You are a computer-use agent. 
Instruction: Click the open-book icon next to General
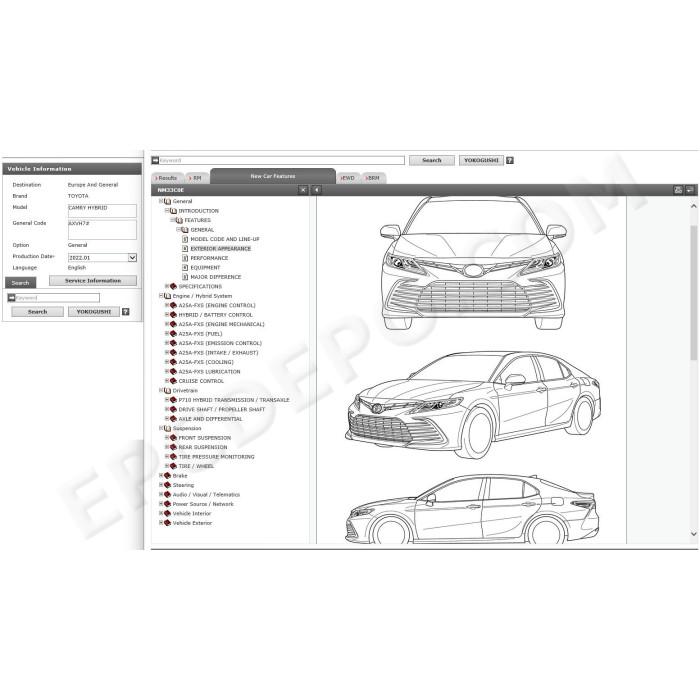pos(167,201)
